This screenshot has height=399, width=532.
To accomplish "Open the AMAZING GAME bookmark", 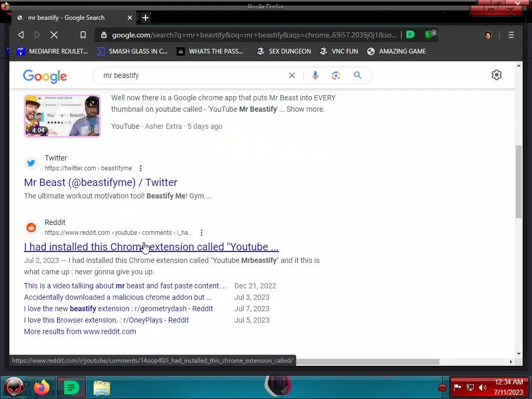I will point(396,51).
